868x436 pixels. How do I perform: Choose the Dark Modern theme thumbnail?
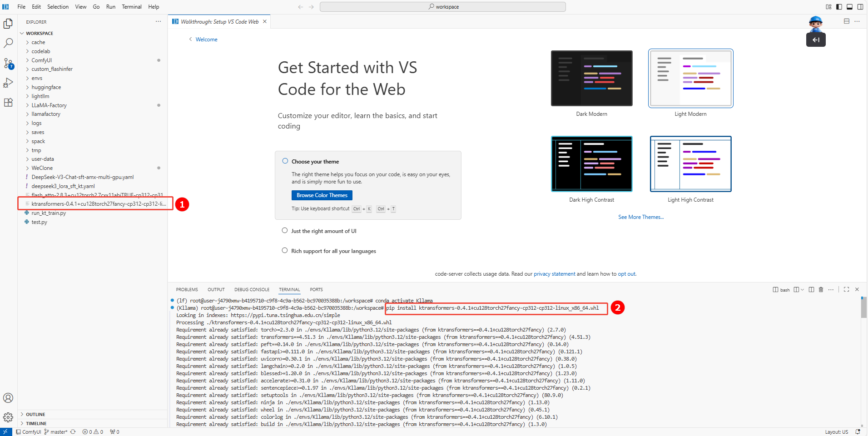pyautogui.click(x=591, y=79)
